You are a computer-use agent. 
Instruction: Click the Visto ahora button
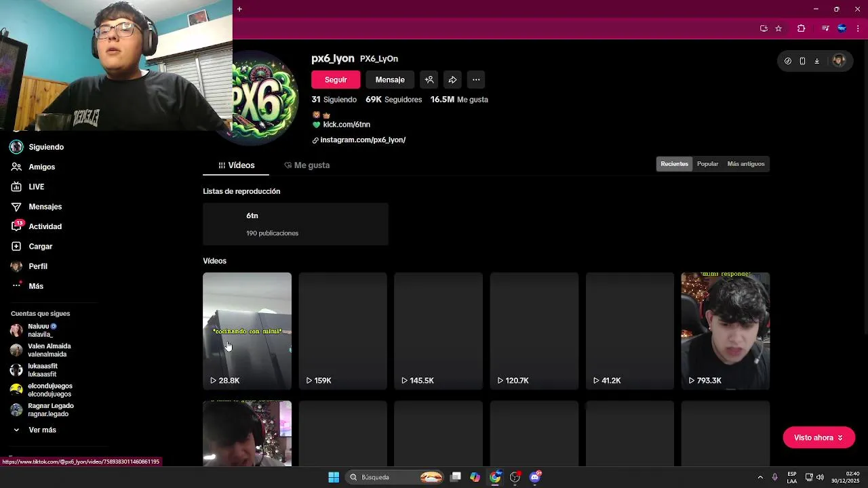[818, 438]
